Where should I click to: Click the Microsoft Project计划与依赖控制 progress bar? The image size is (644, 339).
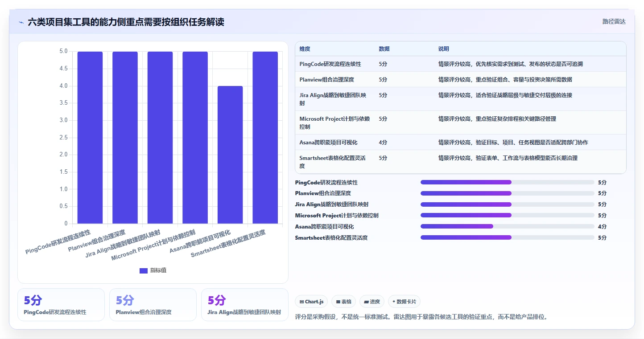(x=507, y=216)
